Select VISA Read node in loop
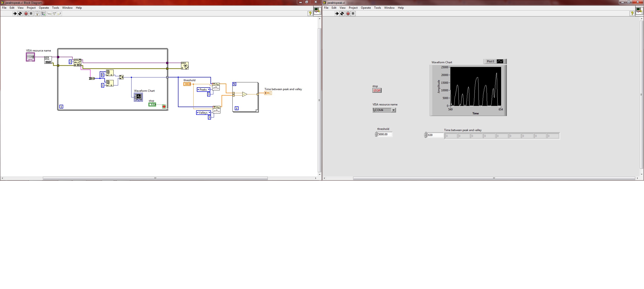Image resolution: width=644 pixels, height=289 pixels. (x=78, y=63)
